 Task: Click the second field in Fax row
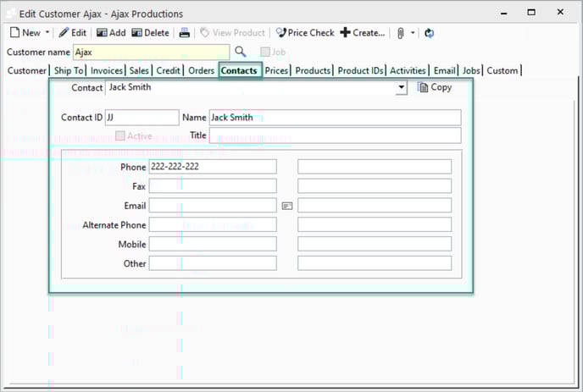[x=375, y=185]
